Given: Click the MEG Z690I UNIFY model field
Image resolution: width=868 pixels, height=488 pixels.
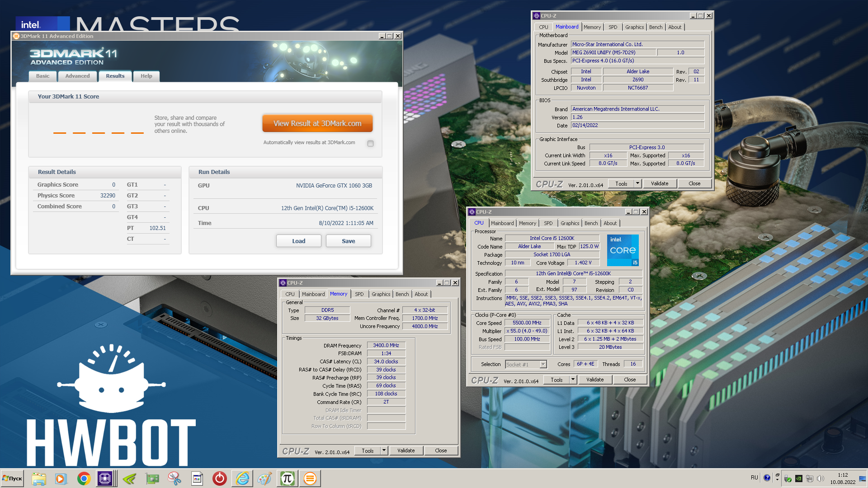Looking at the screenshot, I should click(x=613, y=52).
